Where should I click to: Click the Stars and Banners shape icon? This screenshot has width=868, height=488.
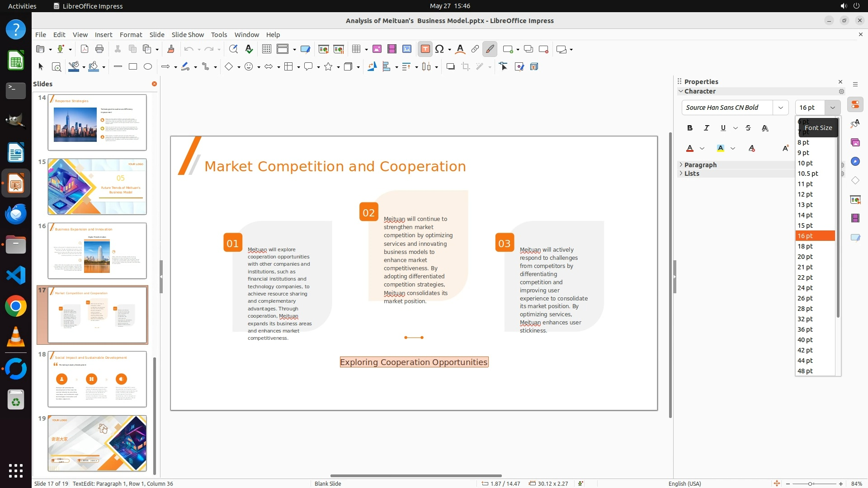coord(329,67)
